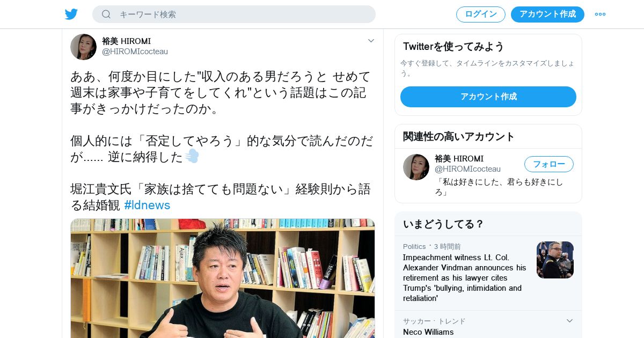
Task: Click アカウント作成 in the top bar
Action: pos(547,14)
